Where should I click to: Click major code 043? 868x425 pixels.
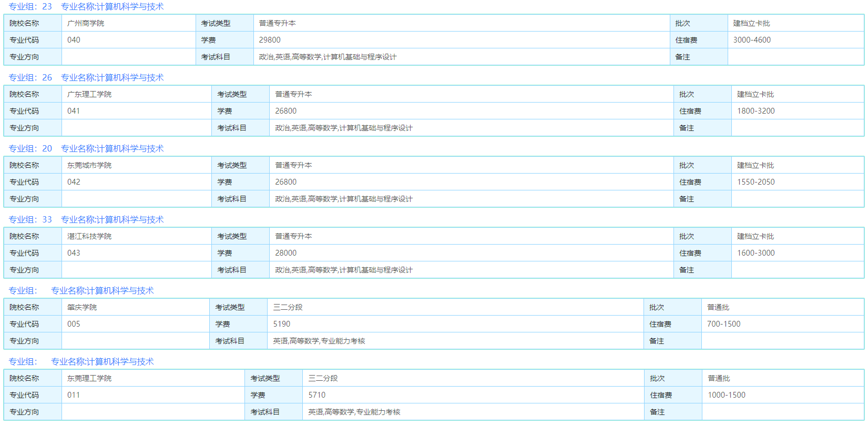(x=74, y=253)
